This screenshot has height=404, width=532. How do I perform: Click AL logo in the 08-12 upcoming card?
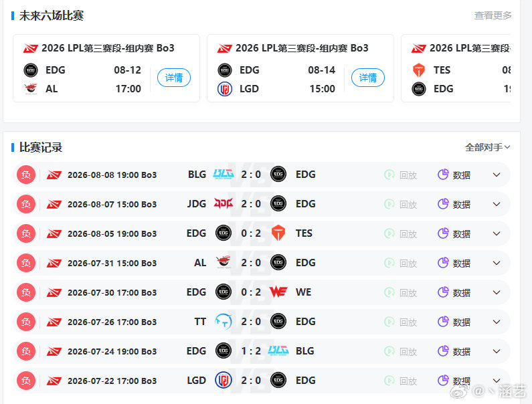click(x=31, y=88)
